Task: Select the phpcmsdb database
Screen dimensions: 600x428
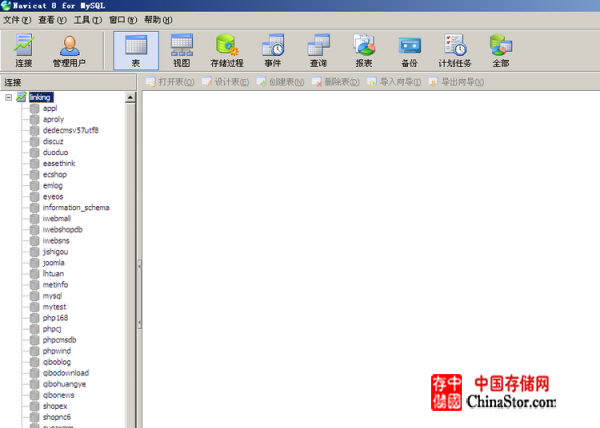Action: [59, 340]
